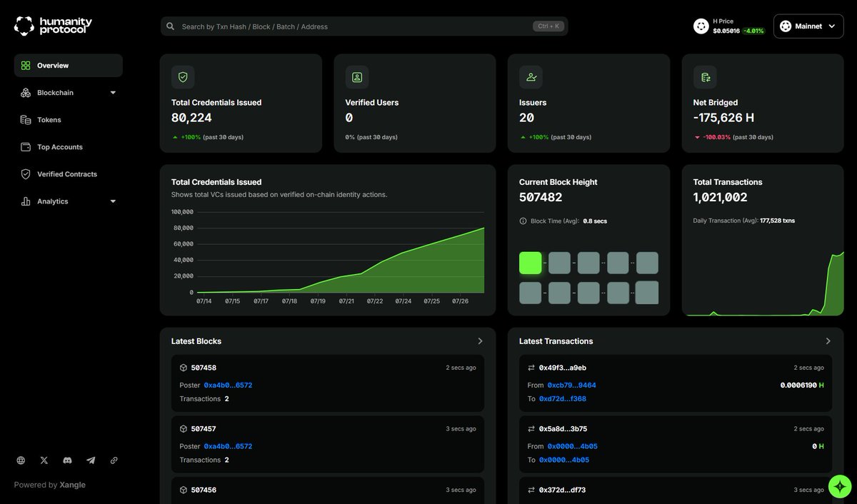The image size is (857, 504).
Task: Click the link chain icon in sidebar footer
Action: click(114, 460)
